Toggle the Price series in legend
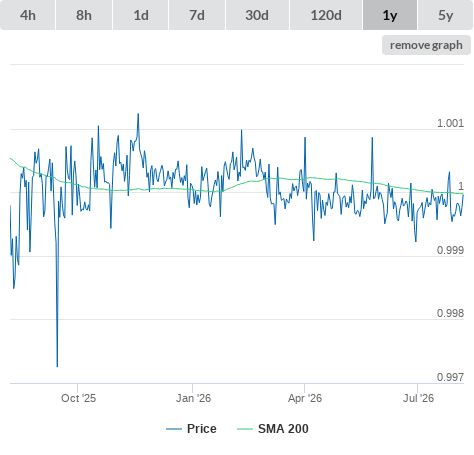 click(191, 429)
